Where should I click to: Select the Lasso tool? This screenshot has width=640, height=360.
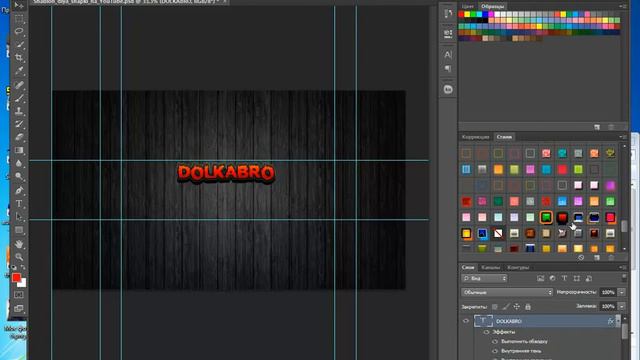coord(19,31)
